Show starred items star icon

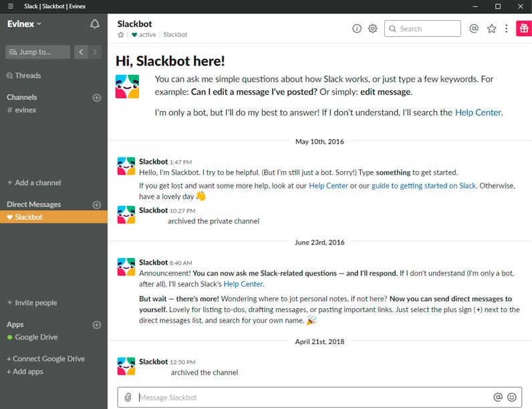491,29
